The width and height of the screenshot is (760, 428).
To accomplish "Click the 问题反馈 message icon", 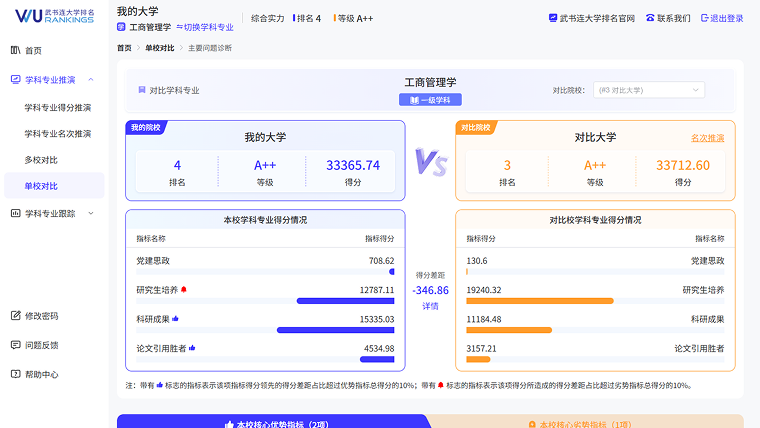I will [x=16, y=345].
